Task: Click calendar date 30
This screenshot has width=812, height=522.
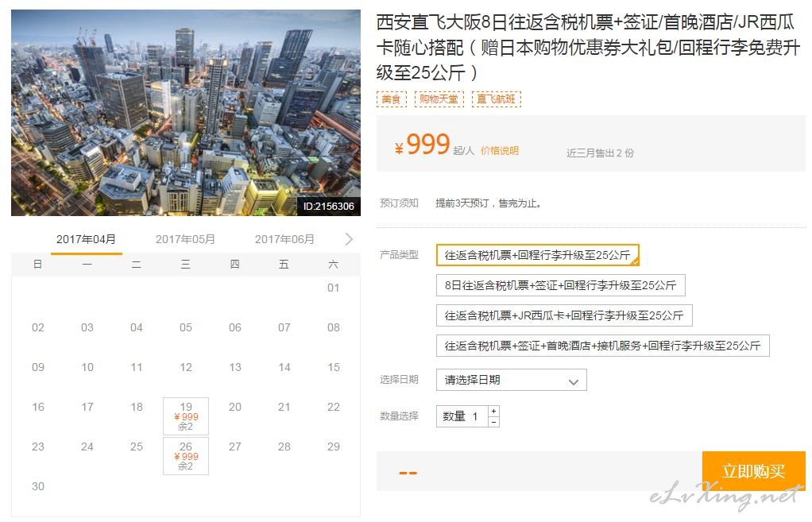Action: [x=38, y=487]
